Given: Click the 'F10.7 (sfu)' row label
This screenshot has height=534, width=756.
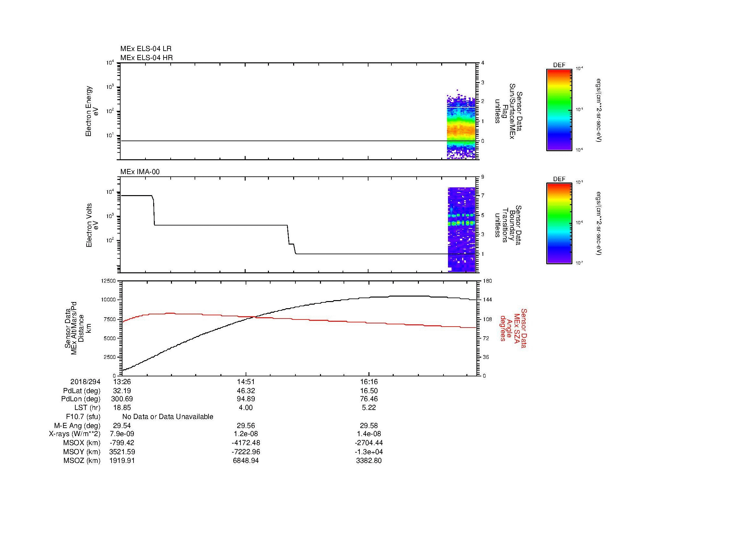Looking at the screenshot, I should click(83, 417).
